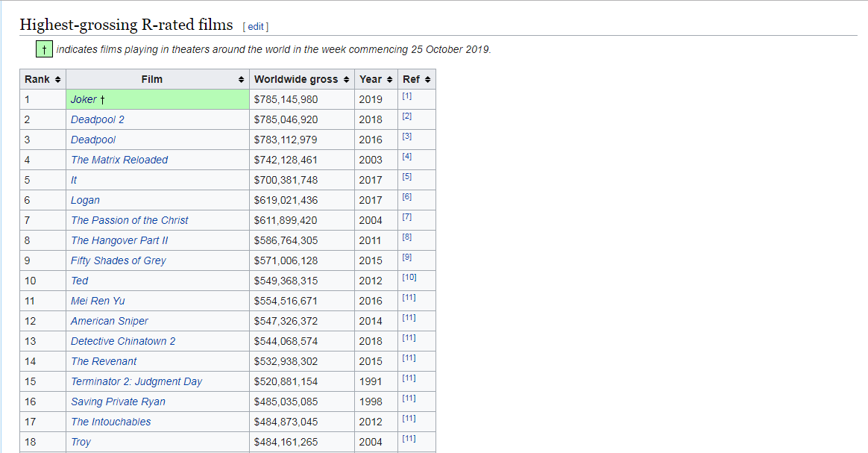Open Saving Private Ryan article

point(118,402)
